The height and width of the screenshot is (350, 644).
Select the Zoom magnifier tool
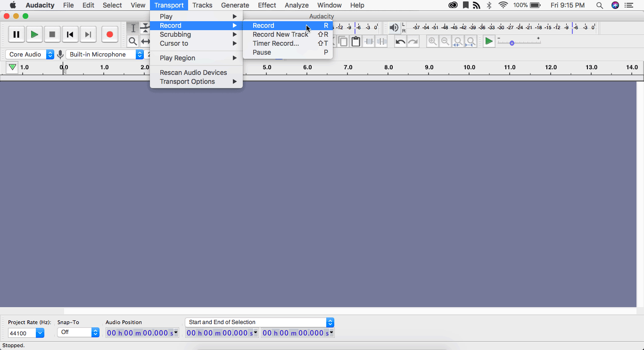pyautogui.click(x=133, y=41)
